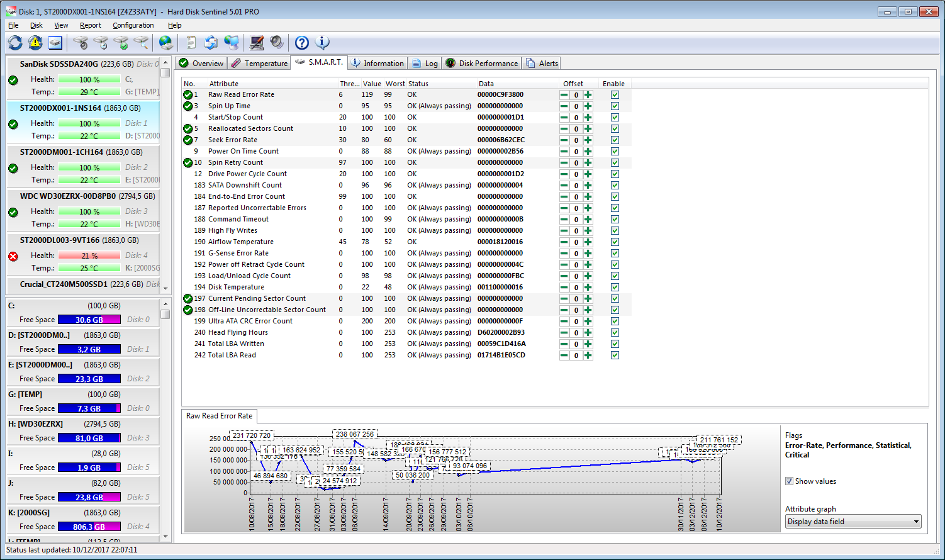The width and height of the screenshot is (945, 560).
Task: Click the computer with screwdriver configuration icon
Action: pyautogui.click(x=257, y=43)
